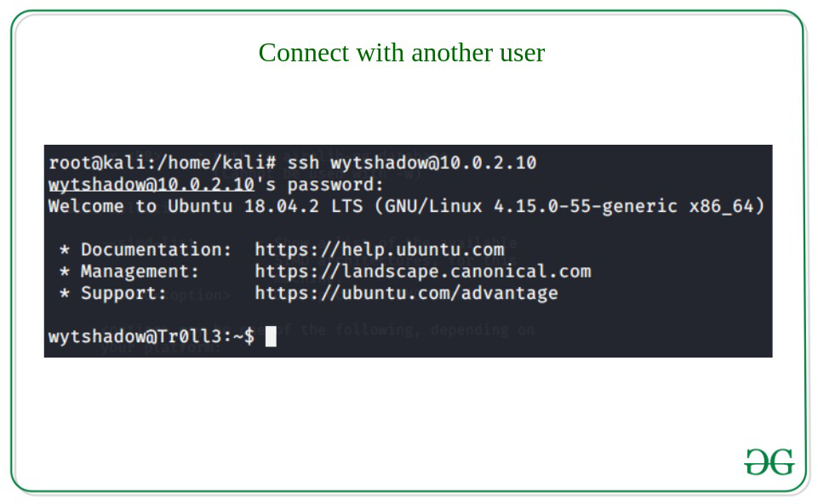The width and height of the screenshot is (818, 504).
Task: Click the wytshadow@Tr0ll3:~$ prompt
Action: [x=152, y=336]
